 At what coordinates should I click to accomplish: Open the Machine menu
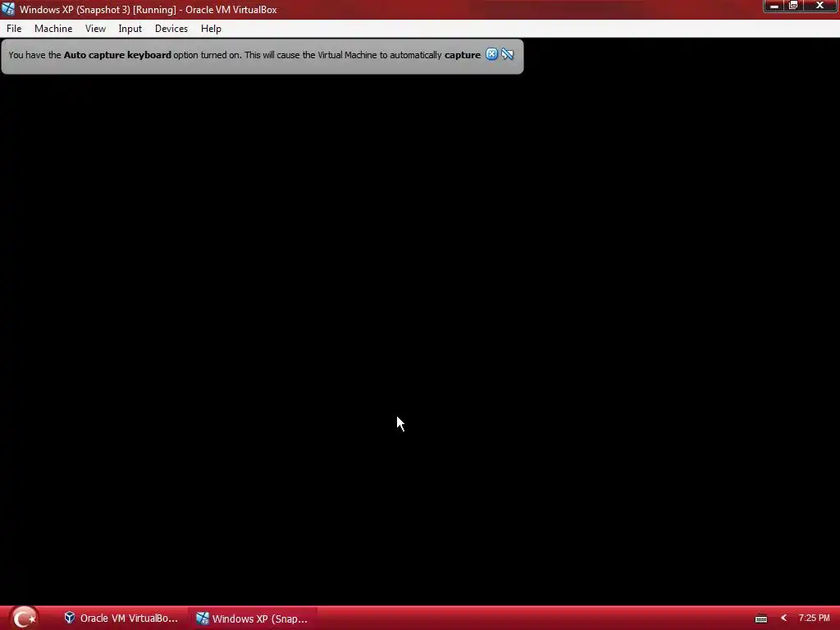coord(53,29)
